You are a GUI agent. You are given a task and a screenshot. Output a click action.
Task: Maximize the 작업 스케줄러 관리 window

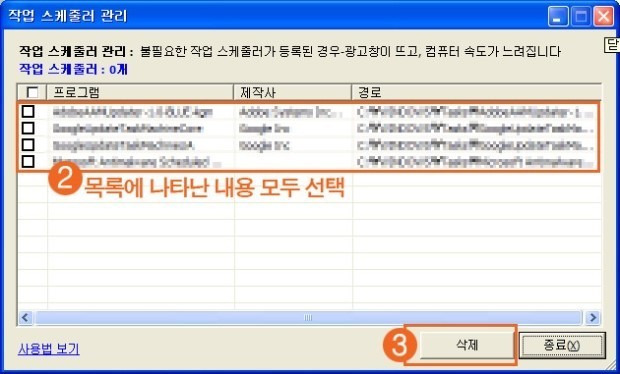(580, 17)
